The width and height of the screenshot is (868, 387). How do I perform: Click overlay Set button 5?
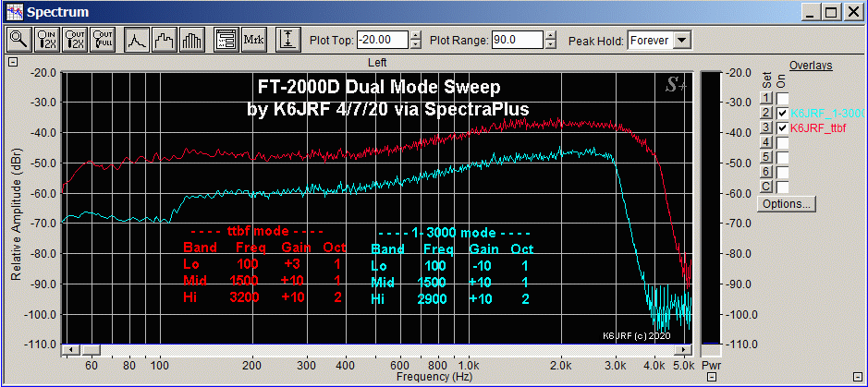(766, 158)
